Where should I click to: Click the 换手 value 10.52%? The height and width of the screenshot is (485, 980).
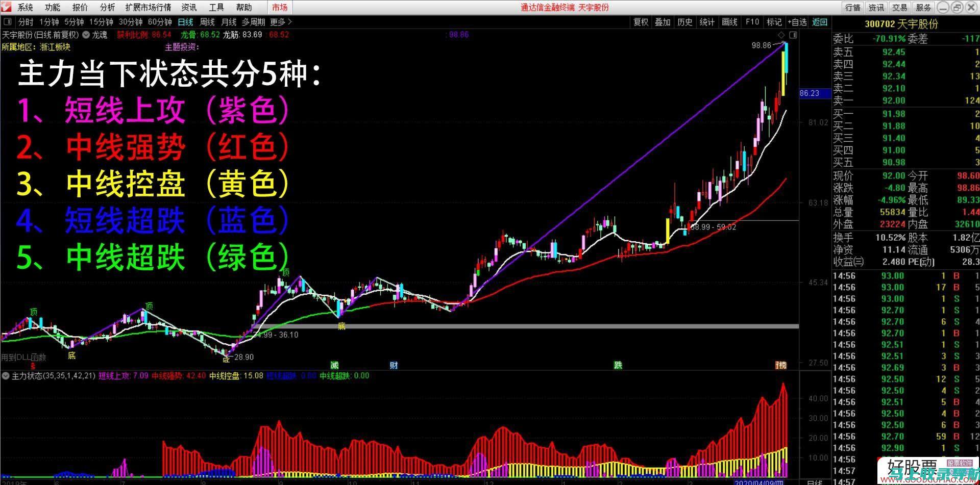tap(890, 238)
